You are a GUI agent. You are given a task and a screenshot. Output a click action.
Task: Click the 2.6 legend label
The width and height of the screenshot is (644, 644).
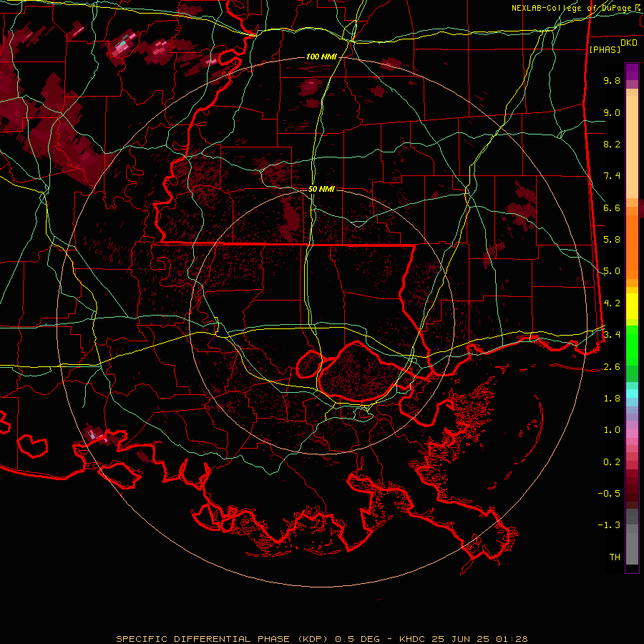coord(612,367)
